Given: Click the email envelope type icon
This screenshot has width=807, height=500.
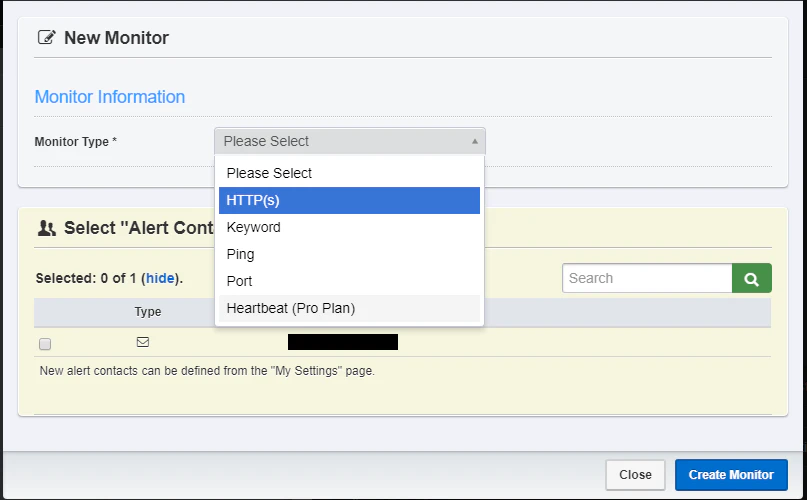Looking at the screenshot, I should pyautogui.click(x=143, y=342).
